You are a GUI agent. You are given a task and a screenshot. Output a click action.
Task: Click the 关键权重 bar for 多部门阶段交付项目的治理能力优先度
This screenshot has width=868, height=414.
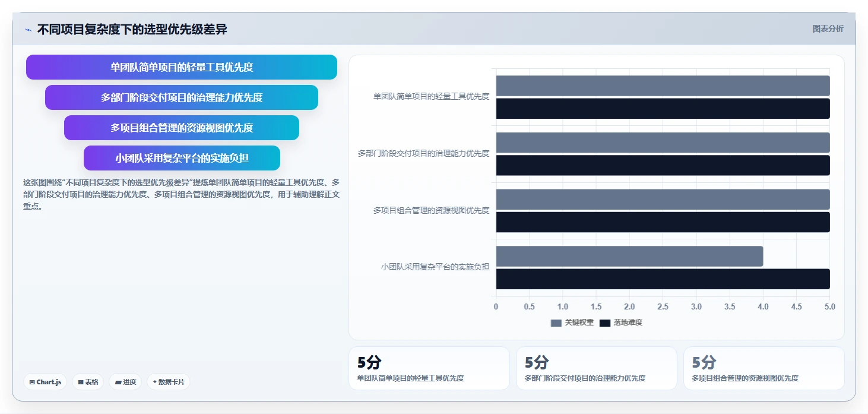[663, 143]
